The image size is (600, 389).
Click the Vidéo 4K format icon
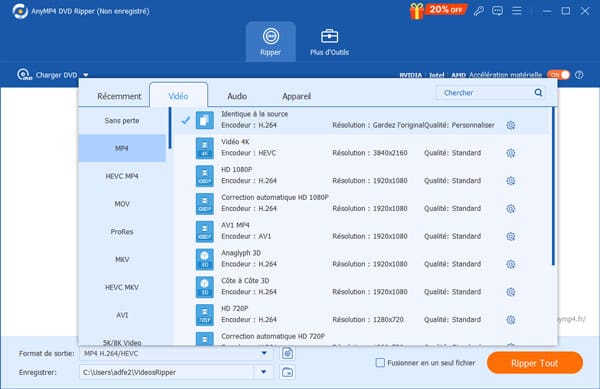tap(205, 148)
